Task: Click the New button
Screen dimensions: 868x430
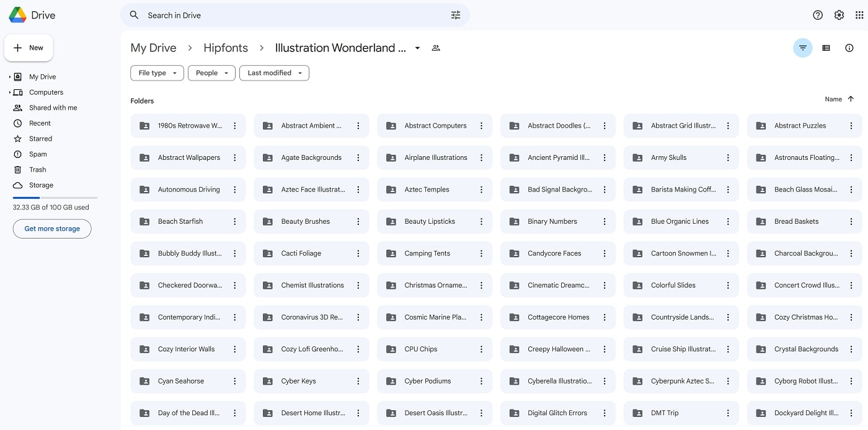Action: coord(29,48)
